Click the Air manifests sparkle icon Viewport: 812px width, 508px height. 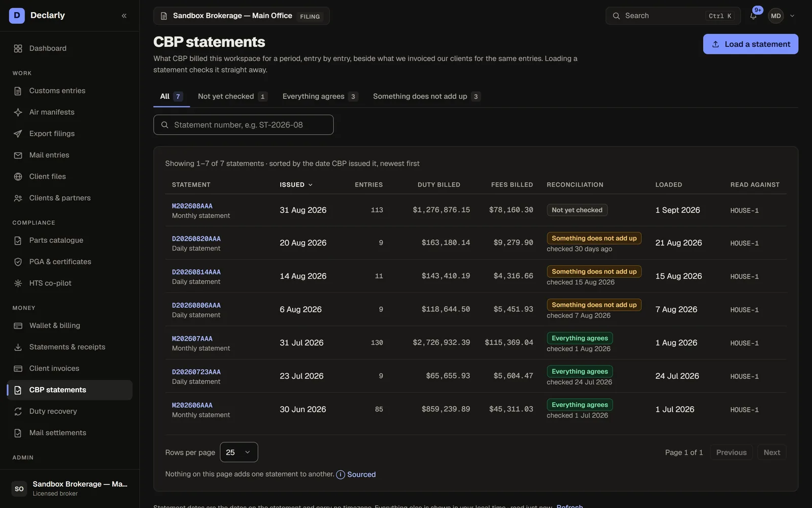[x=18, y=112]
